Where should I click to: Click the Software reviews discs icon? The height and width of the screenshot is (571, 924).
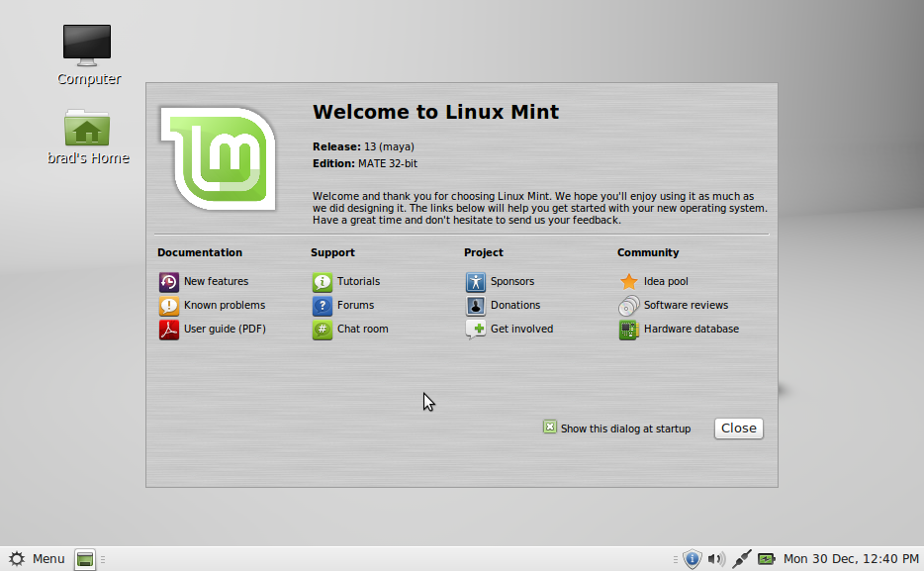click(x=629, y=305)
